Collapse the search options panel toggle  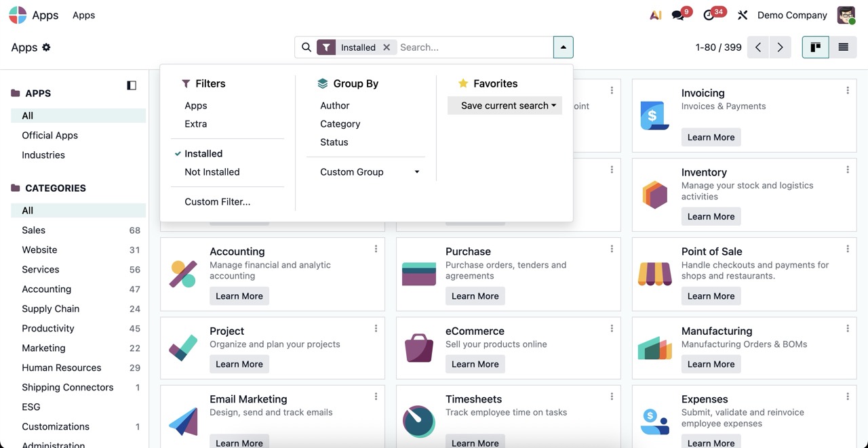563,47
